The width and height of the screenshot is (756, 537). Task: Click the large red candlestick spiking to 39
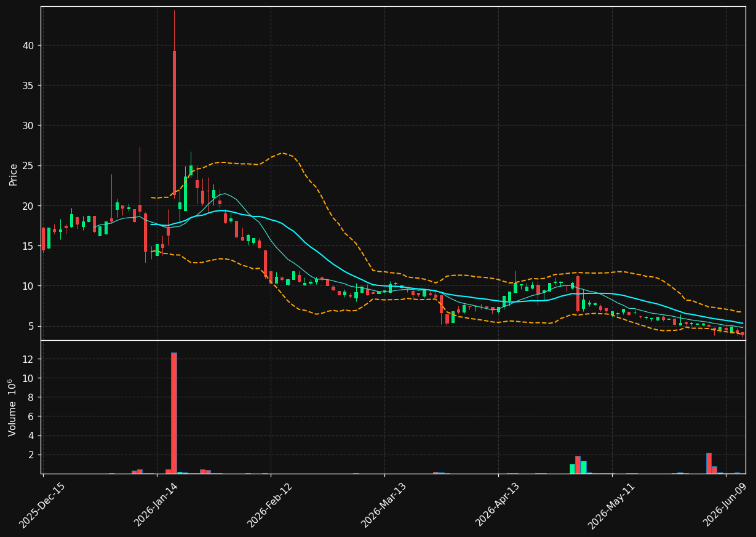[x=174, y=123]
